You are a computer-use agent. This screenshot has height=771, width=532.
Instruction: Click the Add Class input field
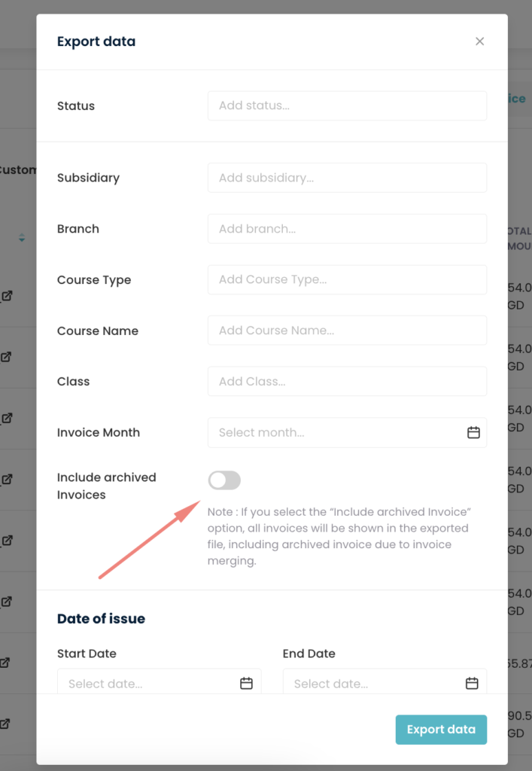tap(346, 381)
